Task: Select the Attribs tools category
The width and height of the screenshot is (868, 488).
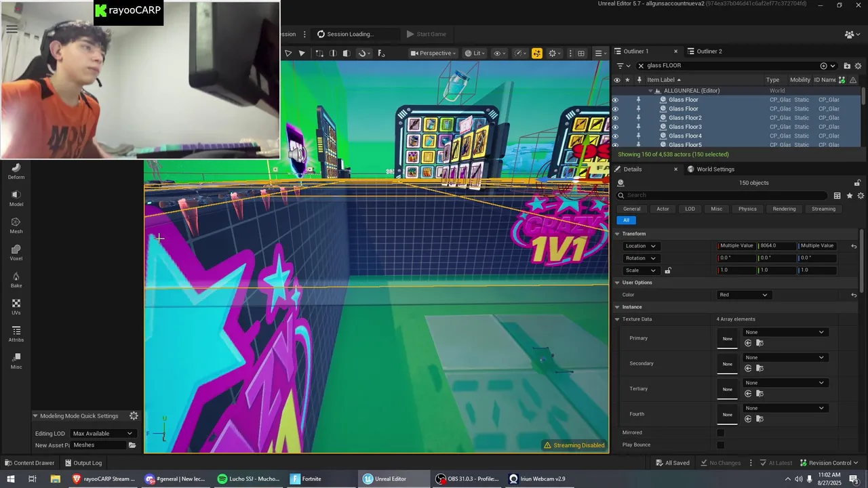Action: (x=16, y=333)
